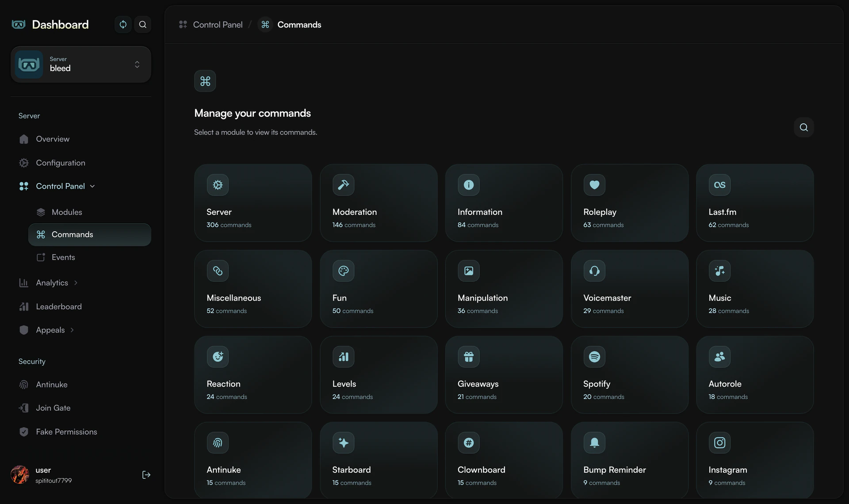This screenshot has height=504, width=849.
Task: Click the Moderation hammer icon
Action: (343, 185)
